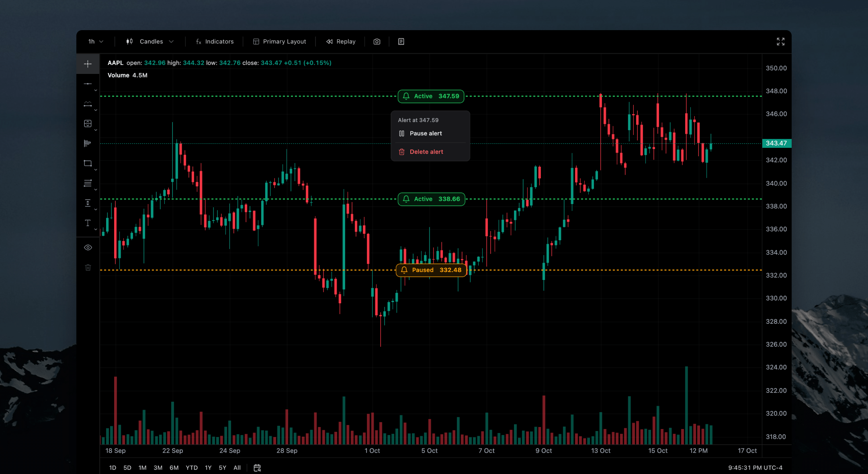Viewport: 868px width, 474px height.
Task: Select the price range measure tool
Action: (88, 203)
